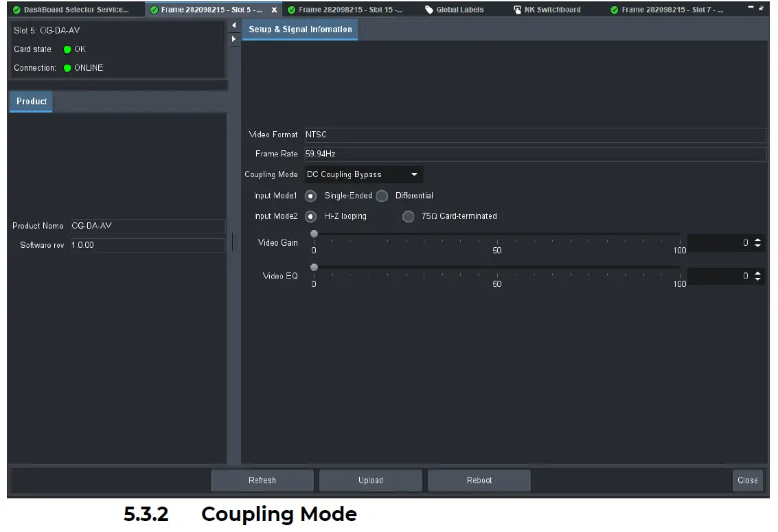The width and height of the screenshot is (778, 532).
Task: Click the NK Switchboard tab icon
Action: tap(518, 10)
